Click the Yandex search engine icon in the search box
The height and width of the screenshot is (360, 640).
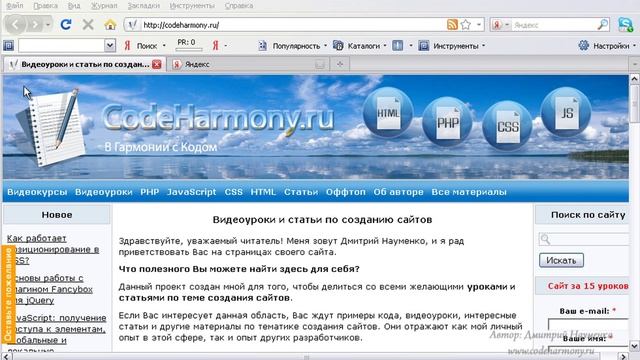pyautogui.click(x=497, y=25)
